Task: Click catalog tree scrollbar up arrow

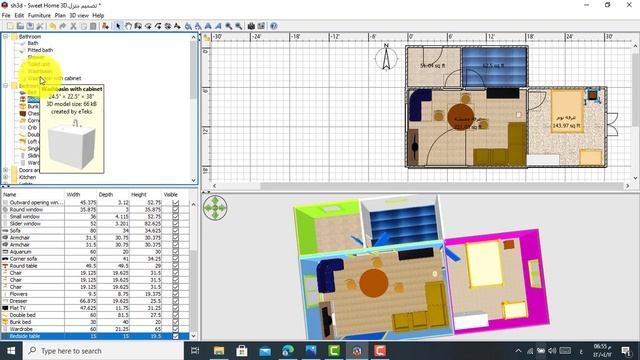Action: point(193,37)
